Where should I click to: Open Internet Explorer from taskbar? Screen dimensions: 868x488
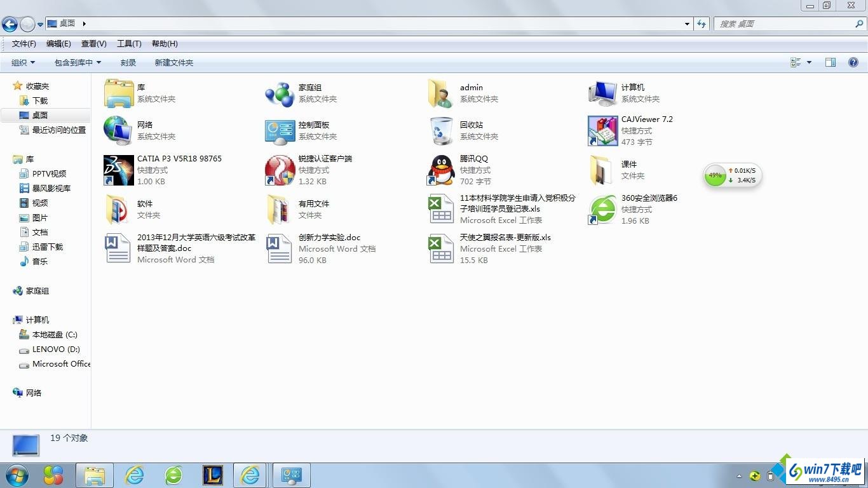(x=134, y=475)
